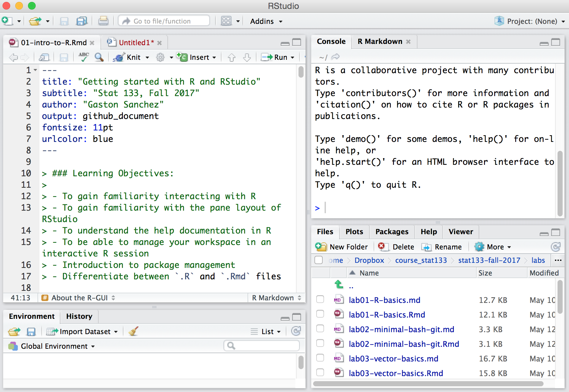This screenshot has width=569, height=392.
Task: Switch to the Untitled1* tab
Action: pyautogui.click(x=136, y=43)
